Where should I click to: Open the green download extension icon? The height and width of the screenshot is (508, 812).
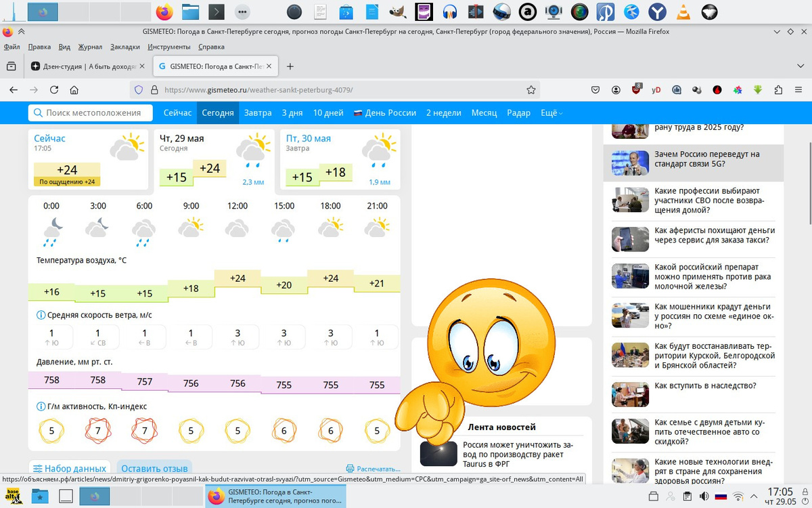point(759,89)
